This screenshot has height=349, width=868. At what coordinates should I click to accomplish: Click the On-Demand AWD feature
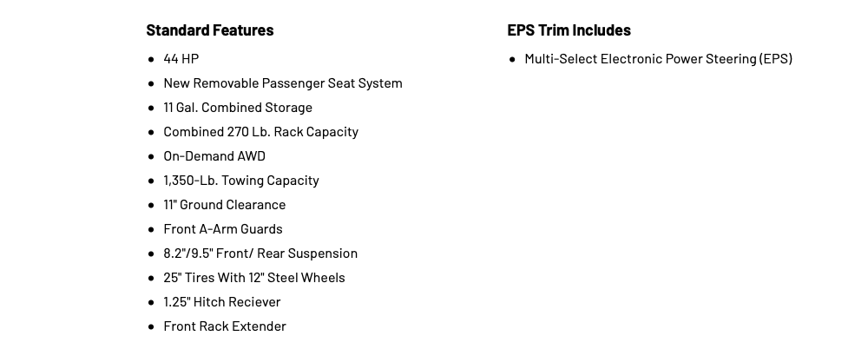click(x=214, y=156)
